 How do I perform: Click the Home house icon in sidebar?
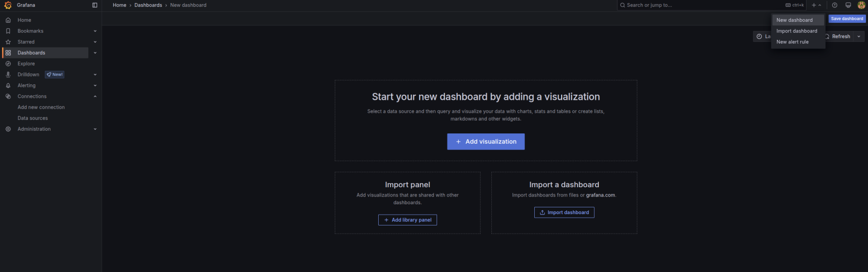coord(8,20)
